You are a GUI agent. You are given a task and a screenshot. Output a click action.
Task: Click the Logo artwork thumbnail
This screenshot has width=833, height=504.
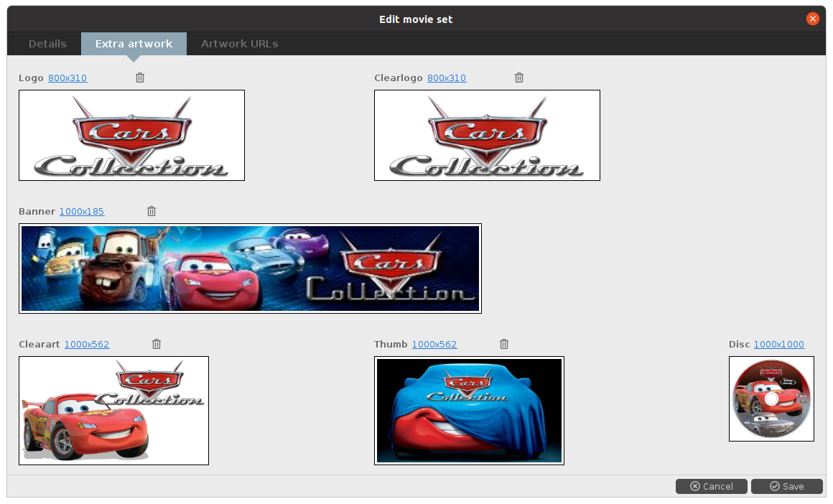[x=131, y=135]
